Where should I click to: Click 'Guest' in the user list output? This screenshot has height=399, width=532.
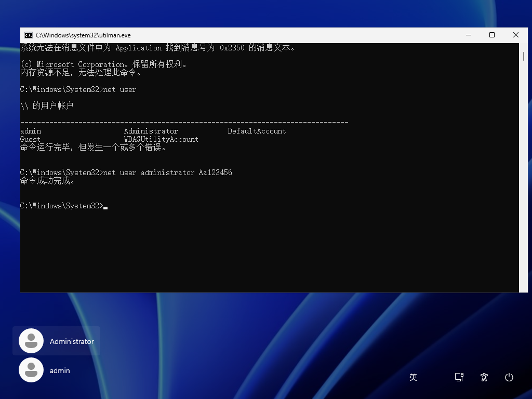pyautogui.click(x=30, y=139)
